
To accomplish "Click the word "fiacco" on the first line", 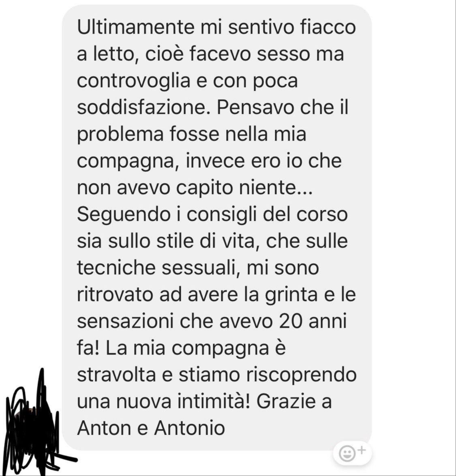I will 328,27.
